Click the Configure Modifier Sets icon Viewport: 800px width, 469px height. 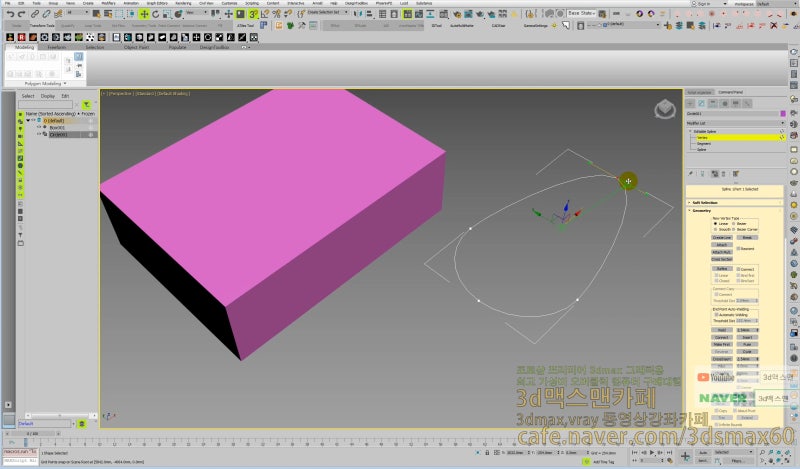click(x=736, y=174)
